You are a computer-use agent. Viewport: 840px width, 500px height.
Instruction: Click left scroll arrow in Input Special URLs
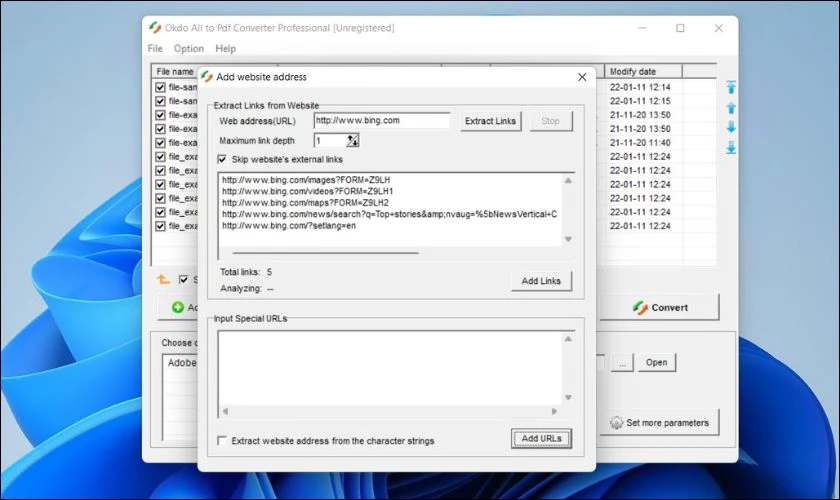click(x=225, y=411)
